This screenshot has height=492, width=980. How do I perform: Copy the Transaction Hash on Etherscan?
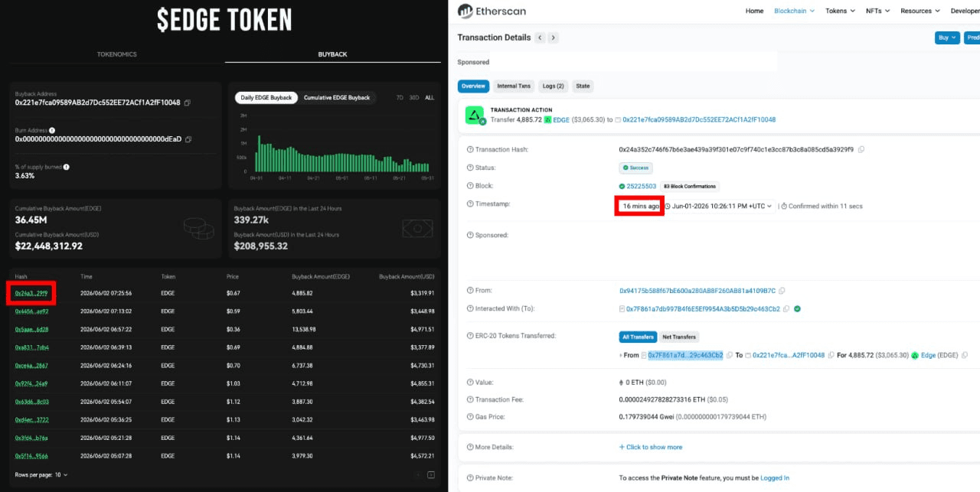(x=861, y=150)
